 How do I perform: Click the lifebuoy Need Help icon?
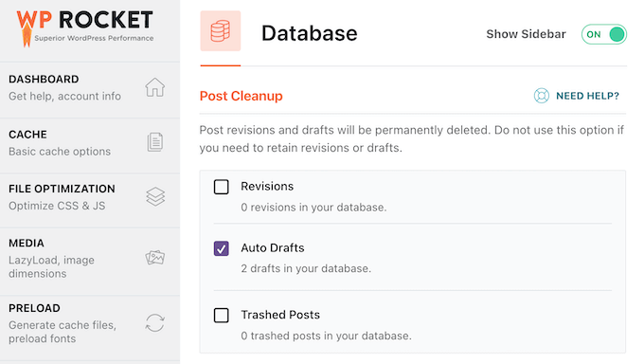tap(542, 96)
